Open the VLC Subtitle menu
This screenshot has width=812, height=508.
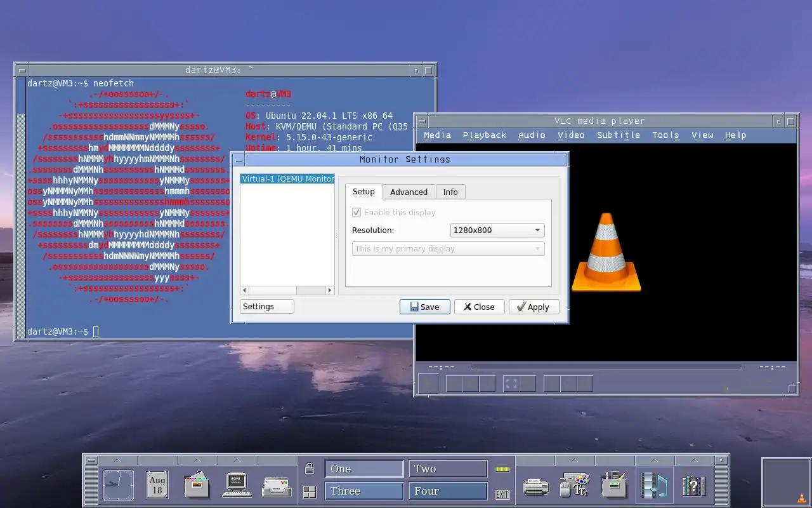click(x=618, y=135)
